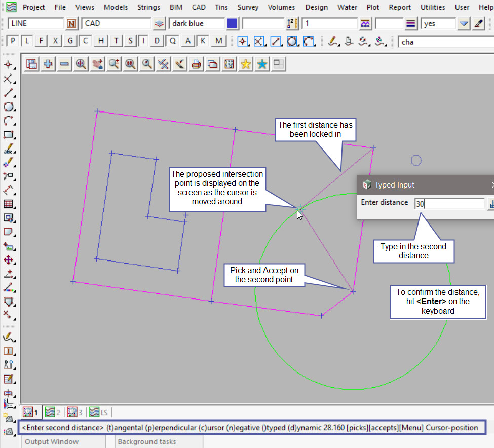Click the yellow star favourites icon

click(x=246, y=64)
